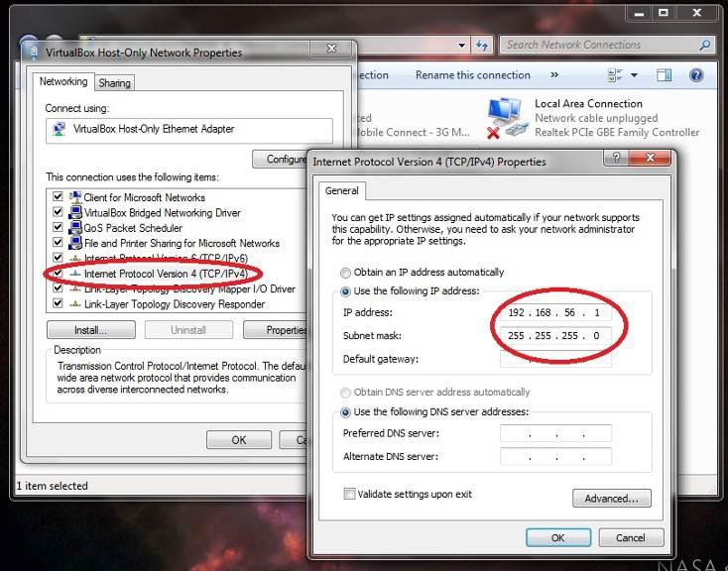
Task: Click the VirtualBox Host-Only Ethernet Adapter icon
Action: pyautogui.click(x=60, y=129)
